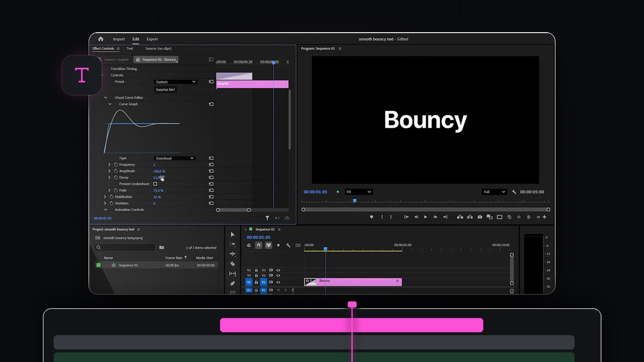Click the Lift button in Program Monitor
Screen dimensions: 644x362
pos(460,217)
